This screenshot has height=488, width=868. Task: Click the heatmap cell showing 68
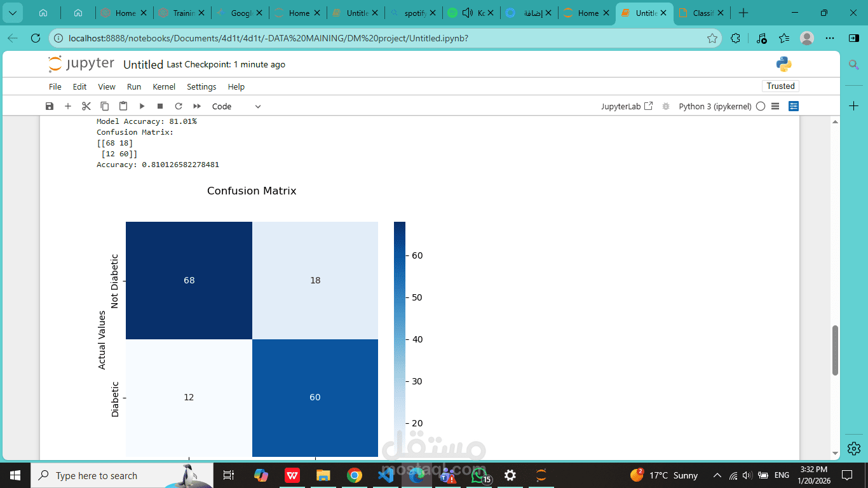[x=189, y=280]
